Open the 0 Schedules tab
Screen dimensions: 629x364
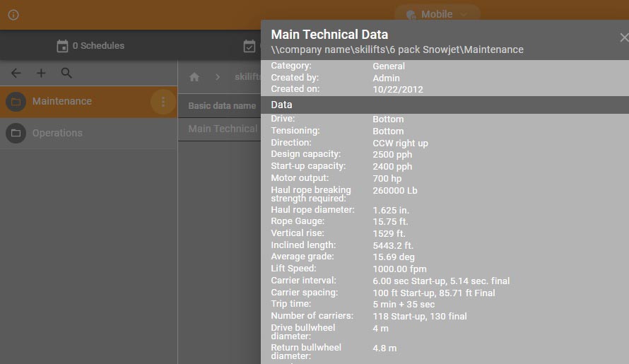click(90, 46)
